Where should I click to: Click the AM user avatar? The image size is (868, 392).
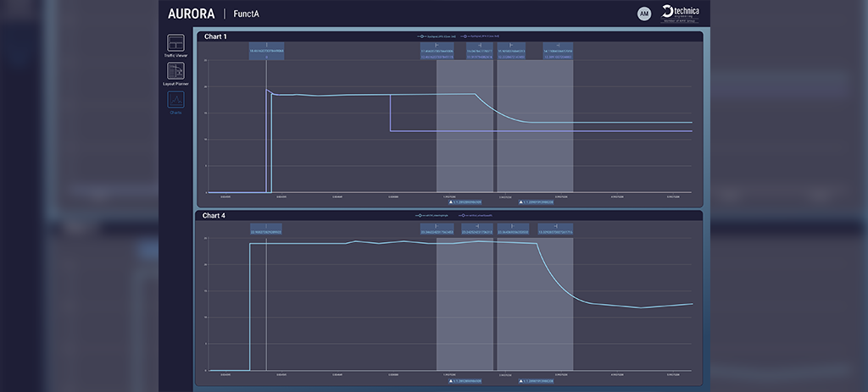tap(644, 14)
